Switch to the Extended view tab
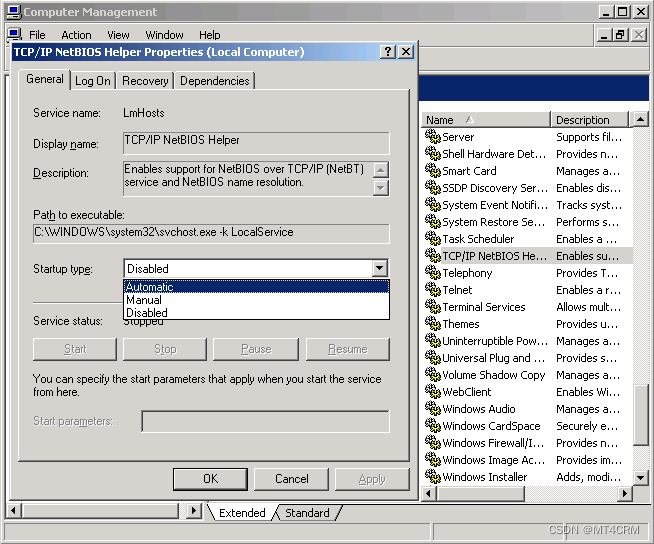 click(242, 512)
